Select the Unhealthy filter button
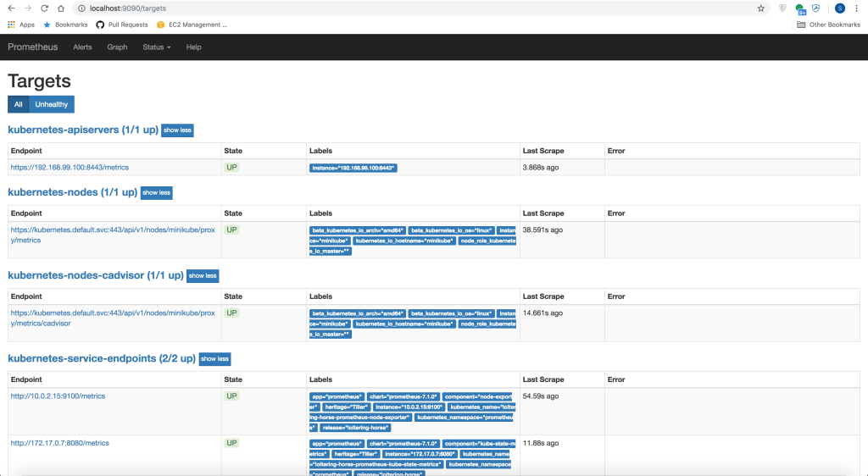The image size is (868, 476). (52, 104)
